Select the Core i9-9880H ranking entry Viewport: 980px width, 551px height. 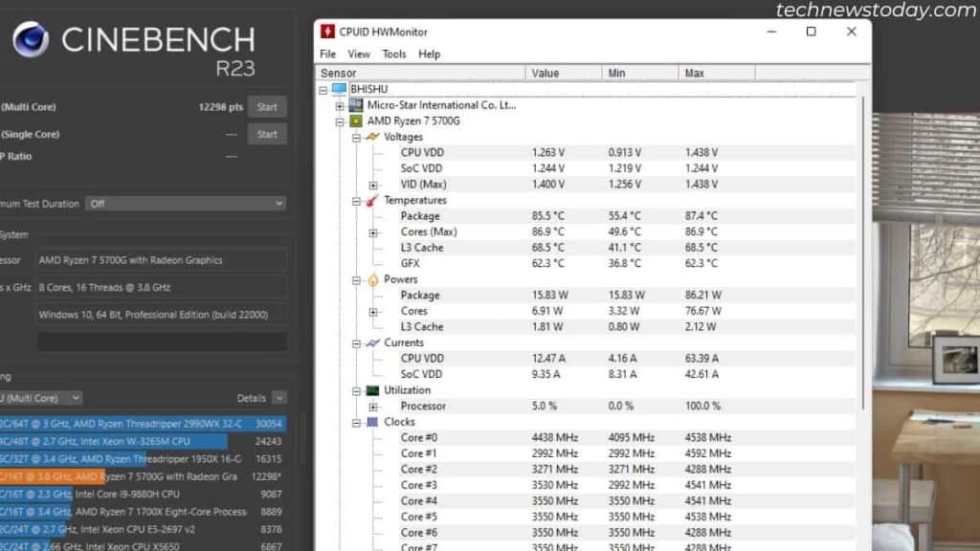144,495
